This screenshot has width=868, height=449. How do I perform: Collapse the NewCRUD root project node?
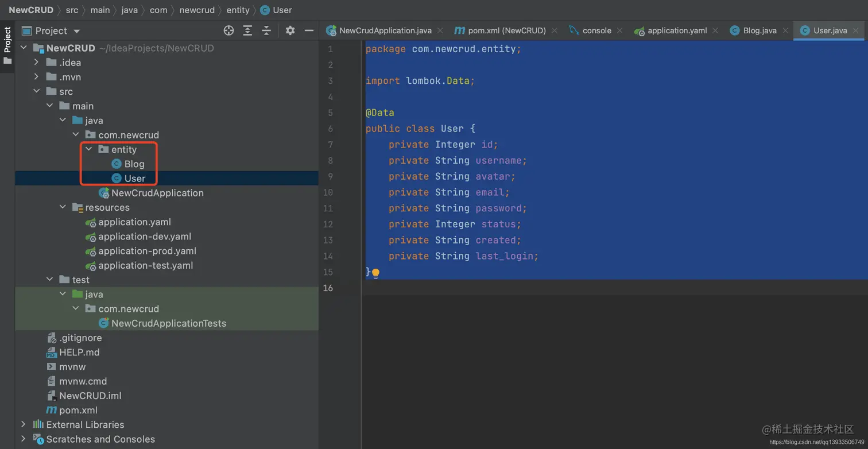[24, 48]
